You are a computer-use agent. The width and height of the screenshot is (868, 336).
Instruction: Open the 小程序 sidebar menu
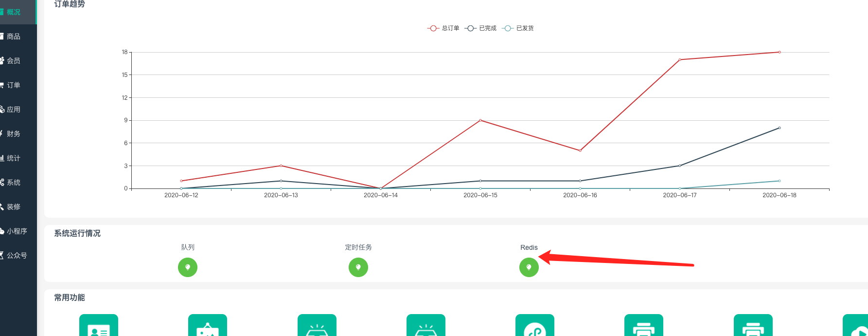[x=17, y=231]
